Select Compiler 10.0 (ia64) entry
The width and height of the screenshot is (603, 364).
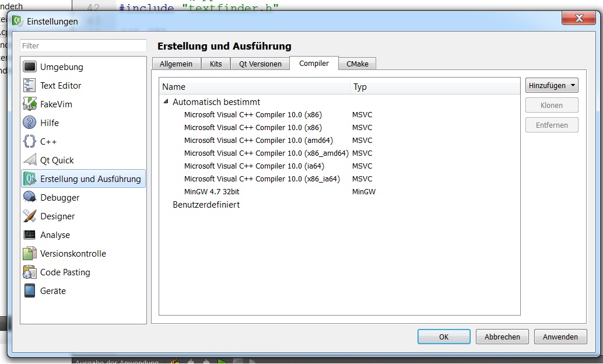[x=254, y=166]
